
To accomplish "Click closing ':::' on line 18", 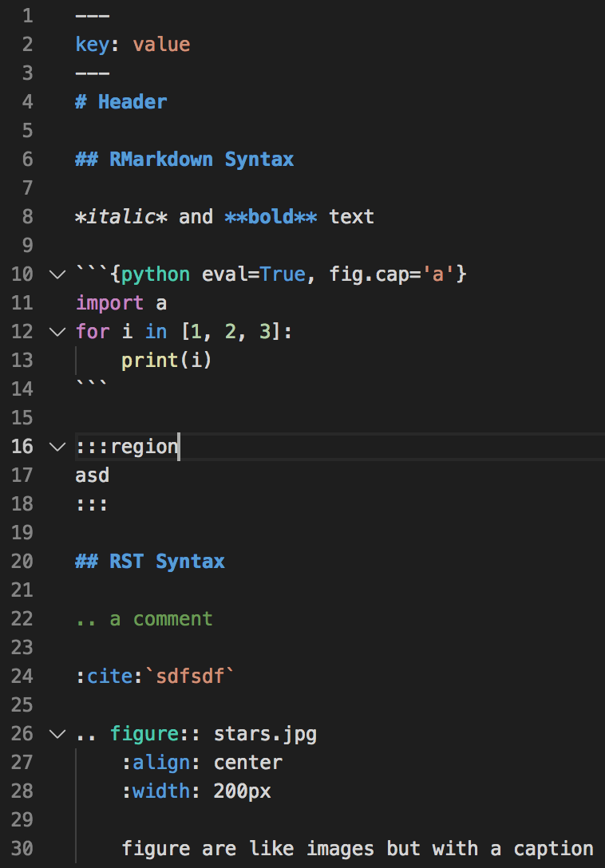I will [x=92, y=505].
